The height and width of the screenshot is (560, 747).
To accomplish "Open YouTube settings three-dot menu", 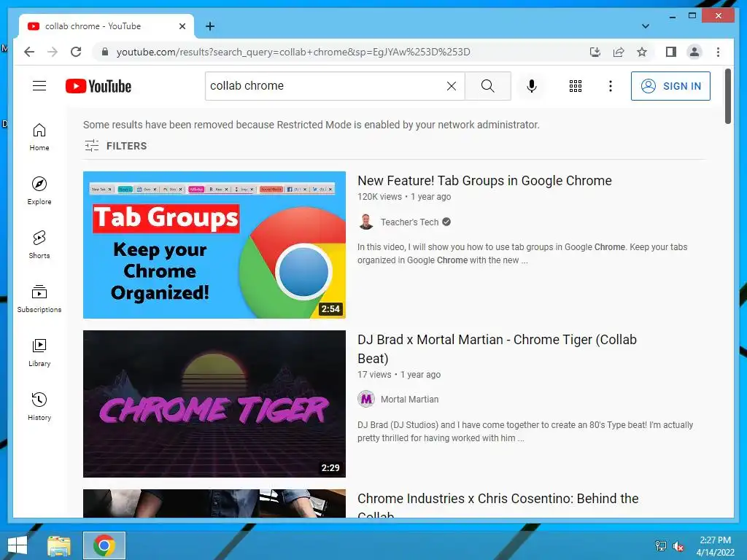I will 611,86.
